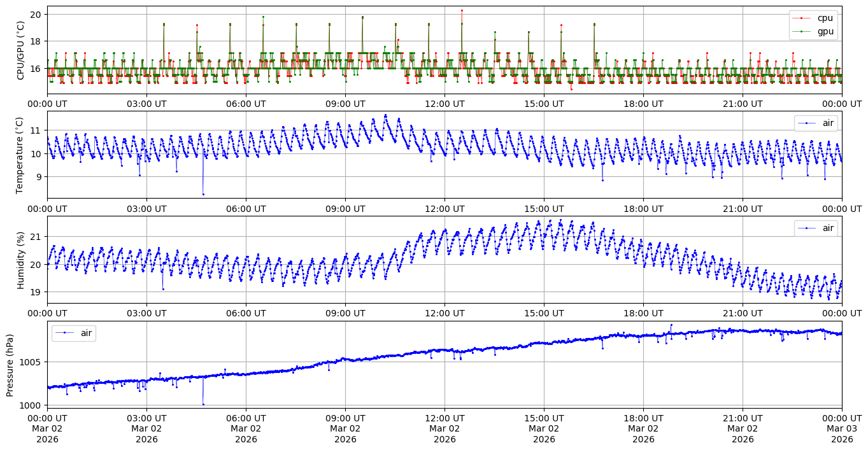Viewport: 868px width, 450px height.
Task: Click the Pressure (hPa) y-axis label
Action: [x=11, y=365]
